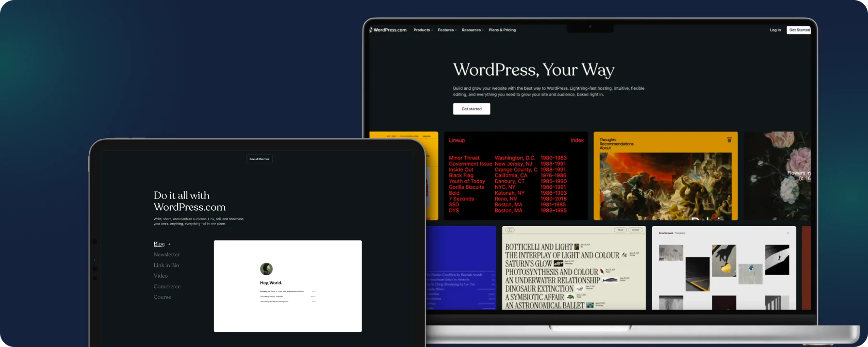Click 'Recommendations' in the yellow theme card

(616, 144)
